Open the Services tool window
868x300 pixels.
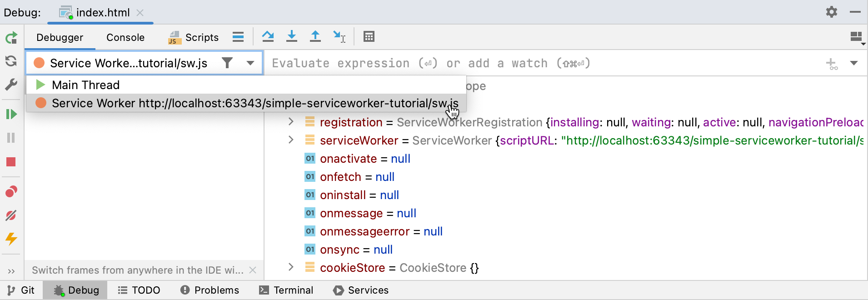coord(361,290)
